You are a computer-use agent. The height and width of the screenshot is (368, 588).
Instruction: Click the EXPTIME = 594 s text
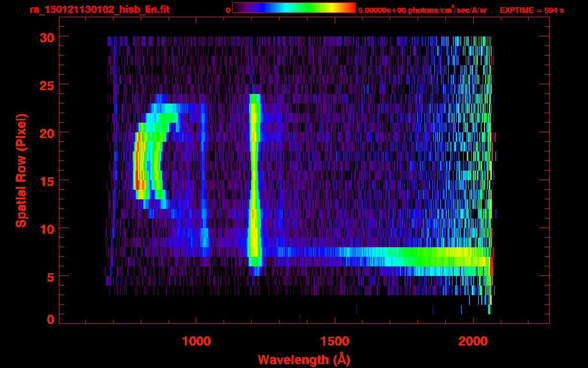[x=531, y=10]
